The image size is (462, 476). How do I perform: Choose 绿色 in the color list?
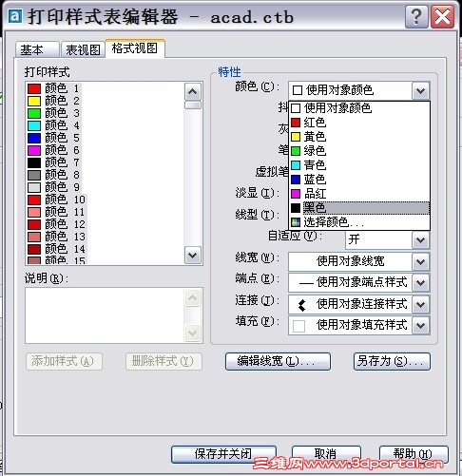click(359, 151)
